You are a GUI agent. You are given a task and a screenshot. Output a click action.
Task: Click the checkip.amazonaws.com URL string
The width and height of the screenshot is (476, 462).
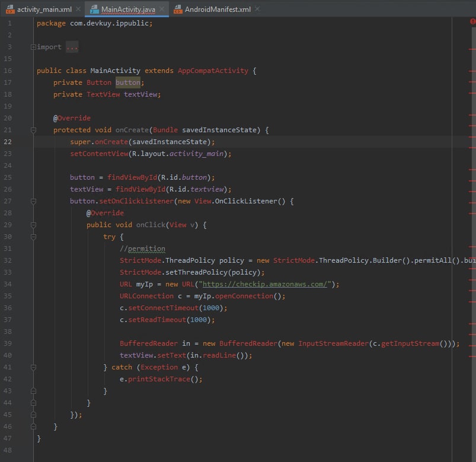[265, 284]
